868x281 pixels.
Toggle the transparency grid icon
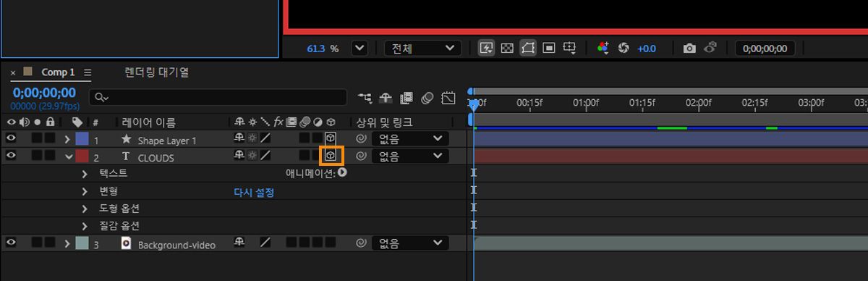pos(507,49)
